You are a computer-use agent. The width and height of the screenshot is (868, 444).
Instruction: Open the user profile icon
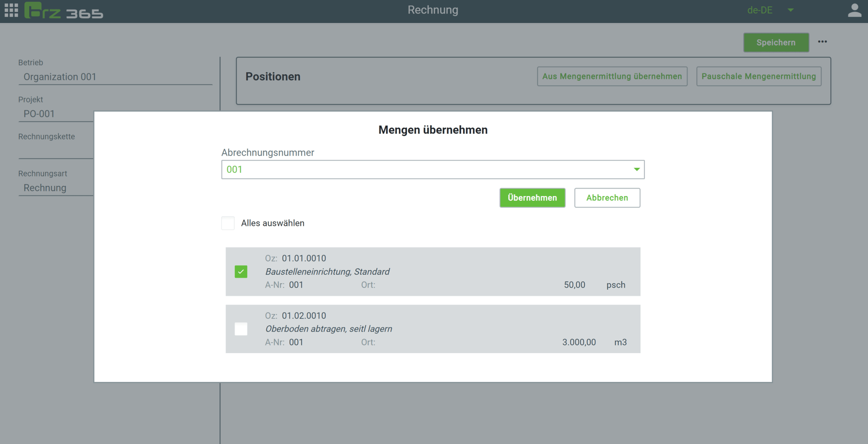coord(854,10)
